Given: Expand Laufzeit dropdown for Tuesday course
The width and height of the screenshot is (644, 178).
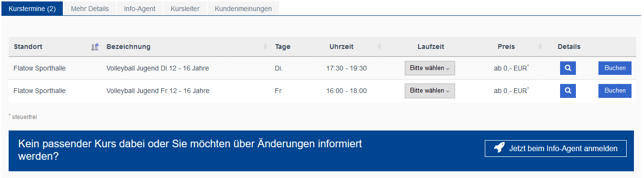Looking at the screenshot, I should click(430, 68).
